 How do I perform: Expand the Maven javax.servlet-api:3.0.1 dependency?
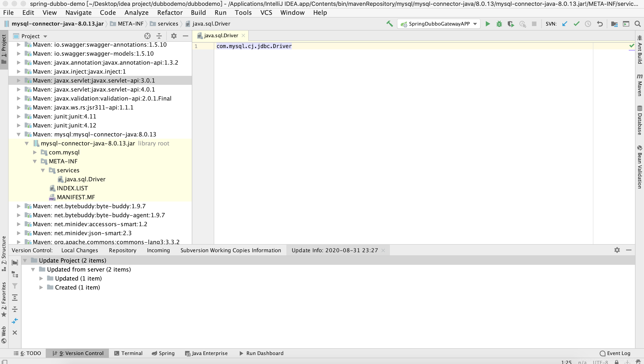pyautogui.click(x=19, y=80)
